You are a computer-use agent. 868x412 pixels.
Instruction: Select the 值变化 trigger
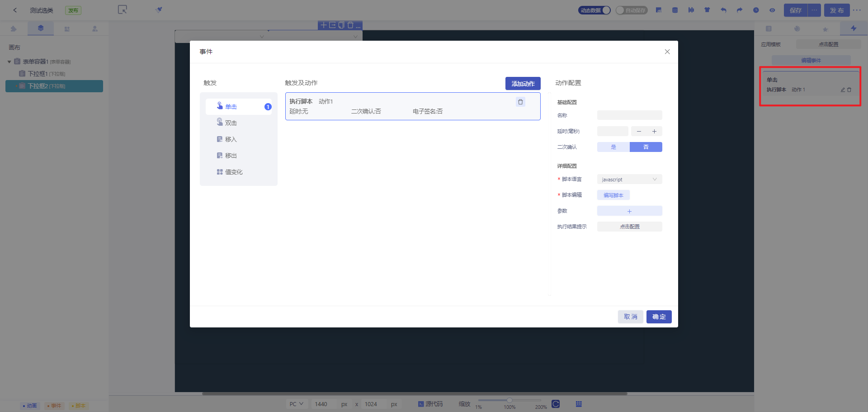pos(239,172)
